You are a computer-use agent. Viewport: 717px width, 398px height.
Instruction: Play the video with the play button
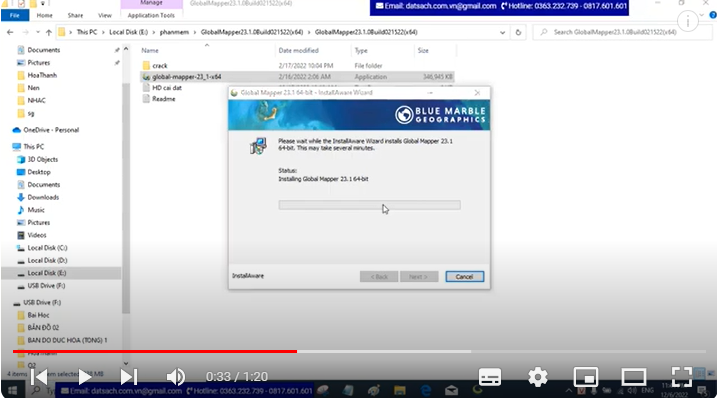(85, 377)
